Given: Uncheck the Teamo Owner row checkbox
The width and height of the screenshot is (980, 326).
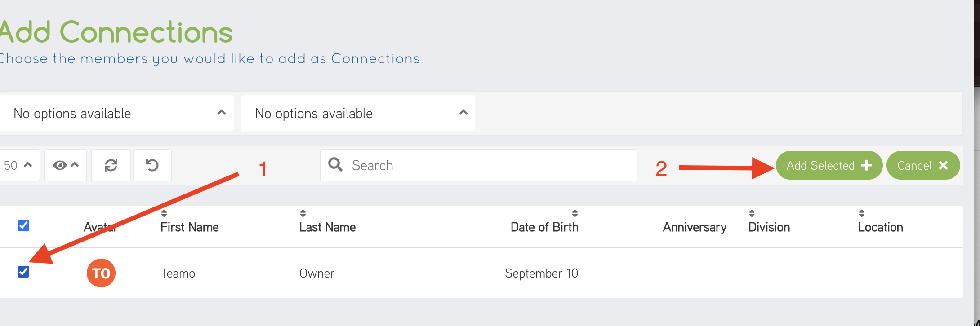Looking at the screenshot, I should click(x=23, y=272).
